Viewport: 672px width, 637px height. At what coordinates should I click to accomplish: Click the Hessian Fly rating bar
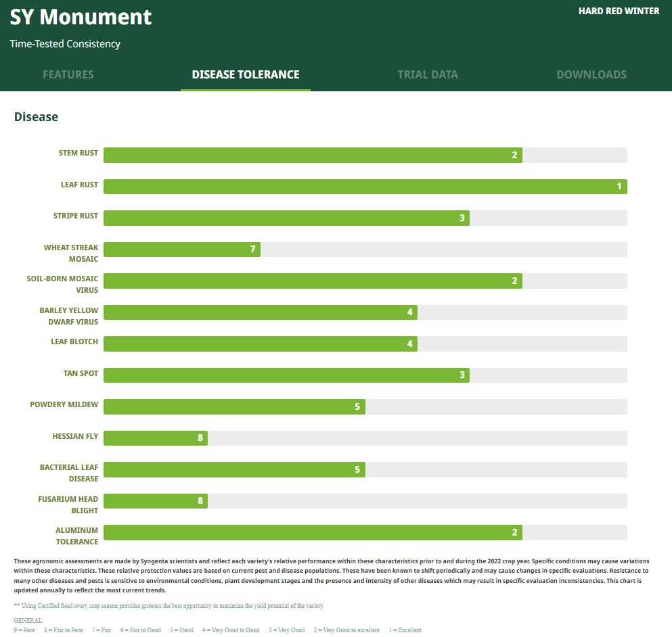coord(365,438)
